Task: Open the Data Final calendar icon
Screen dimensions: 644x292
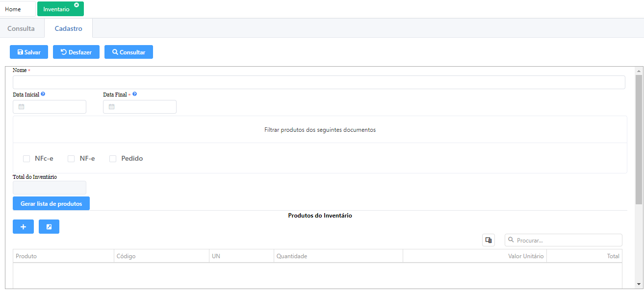Action: (x=111, y=107)
